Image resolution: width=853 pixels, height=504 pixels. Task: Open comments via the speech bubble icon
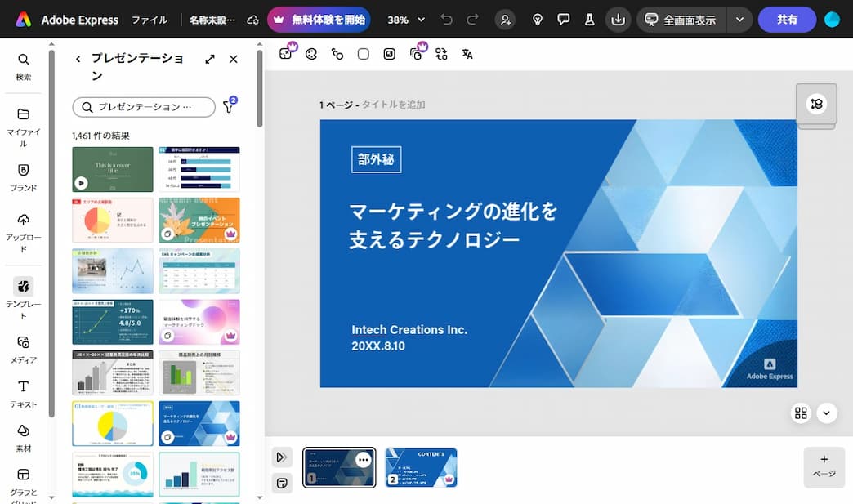coord(564,20)
